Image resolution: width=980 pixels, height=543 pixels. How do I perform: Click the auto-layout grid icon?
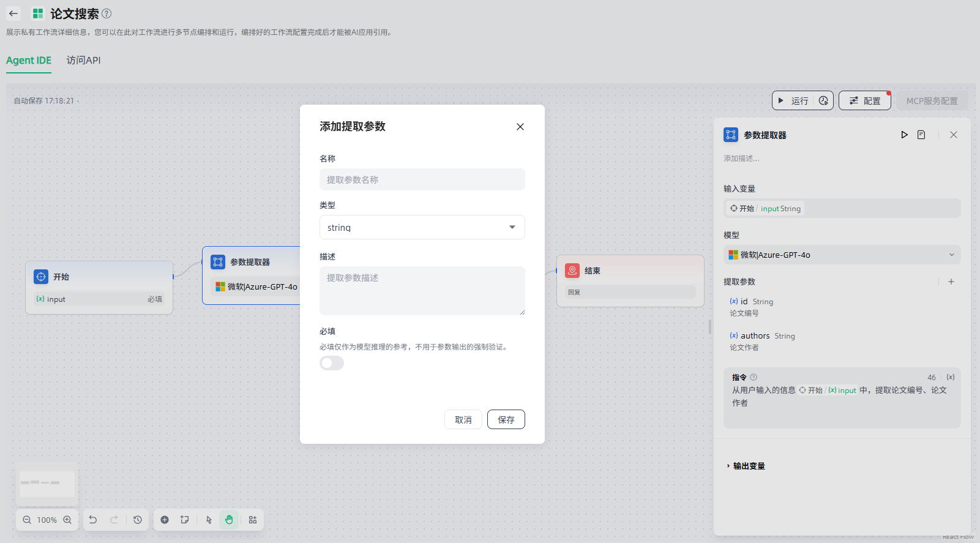coord(253,520)
